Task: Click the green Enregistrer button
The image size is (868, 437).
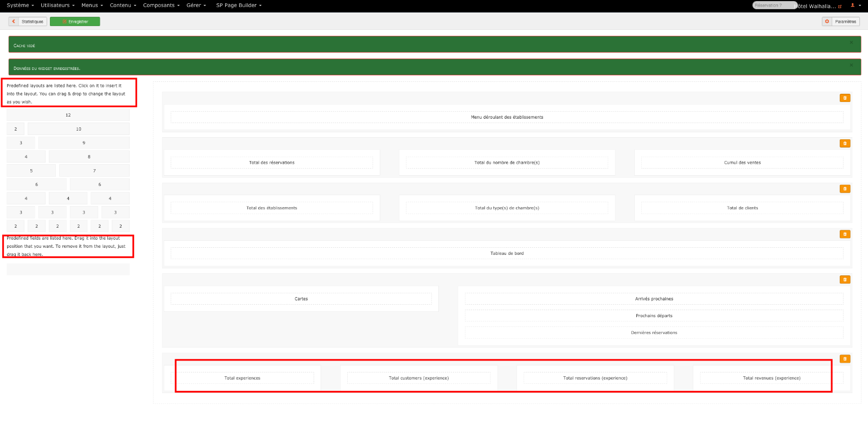Action: [x=75, y=22]
